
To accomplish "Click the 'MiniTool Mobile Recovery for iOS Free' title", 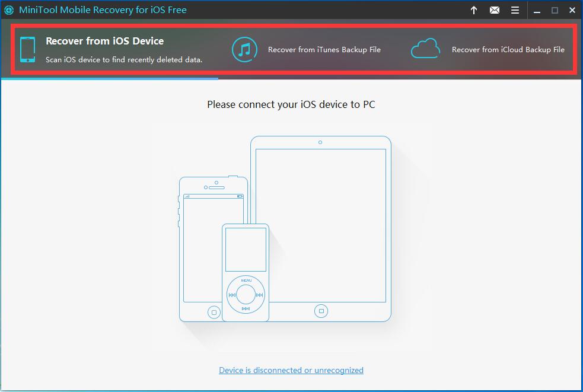I will point(103,10).
